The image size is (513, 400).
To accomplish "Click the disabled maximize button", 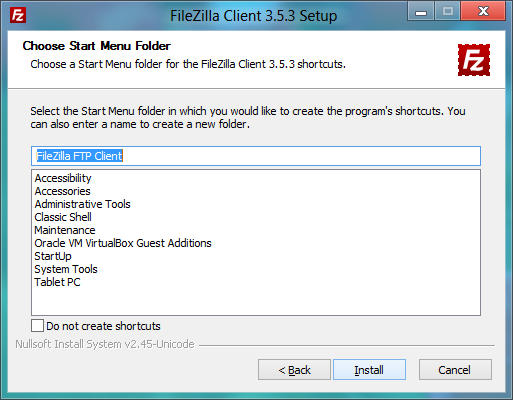I will tap(447, 11).
